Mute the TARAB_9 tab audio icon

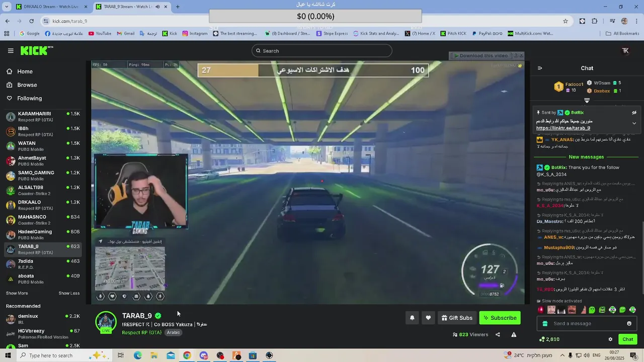157,7
